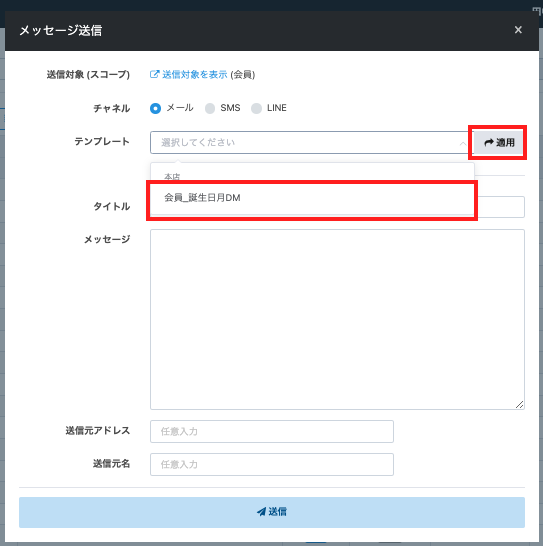The width and height of the screenshot is (543, 546).
Task: Select the メール channel radio button
Action: coord(155,108)
